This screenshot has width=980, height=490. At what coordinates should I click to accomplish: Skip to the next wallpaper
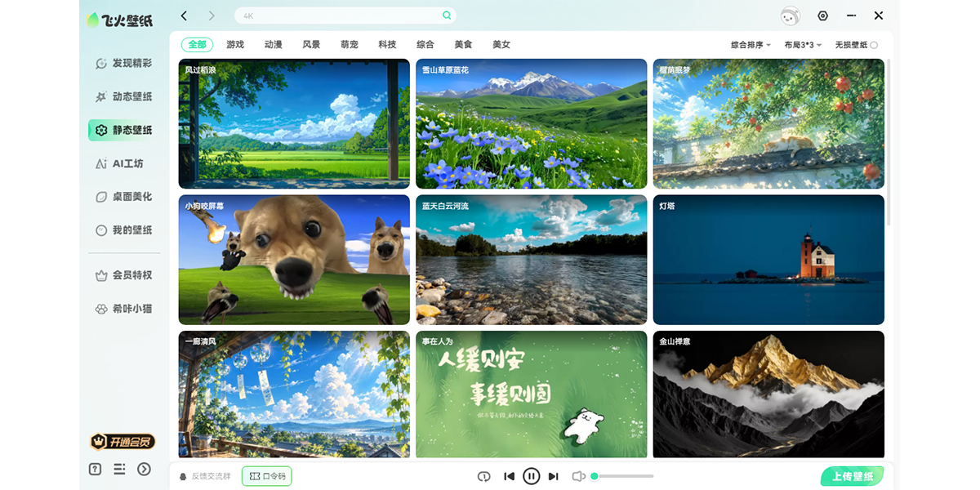554,476
